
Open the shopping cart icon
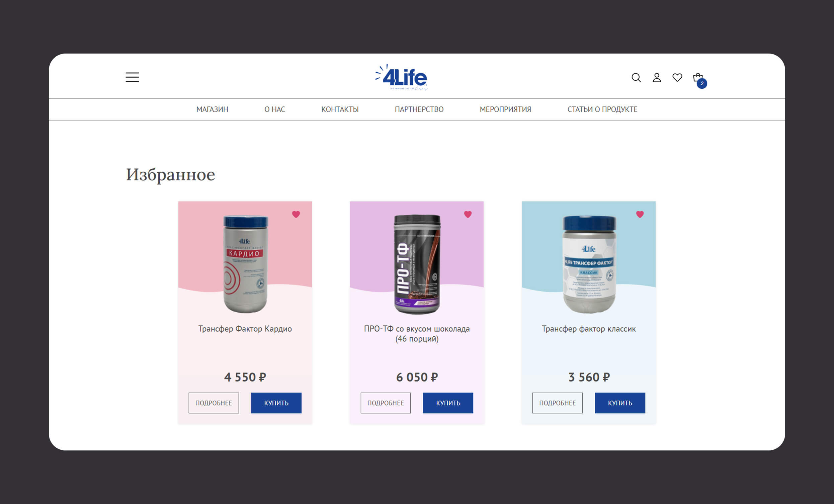[697, 78]
